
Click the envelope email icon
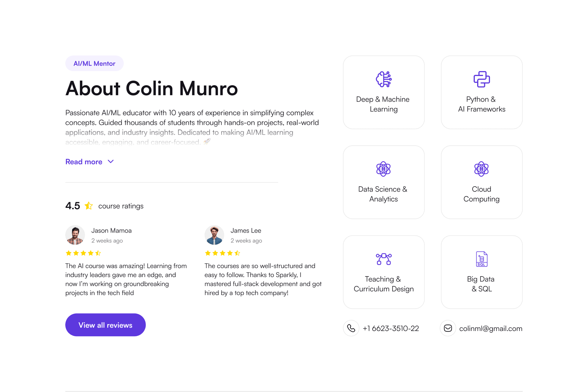click(x=448, y=328)
